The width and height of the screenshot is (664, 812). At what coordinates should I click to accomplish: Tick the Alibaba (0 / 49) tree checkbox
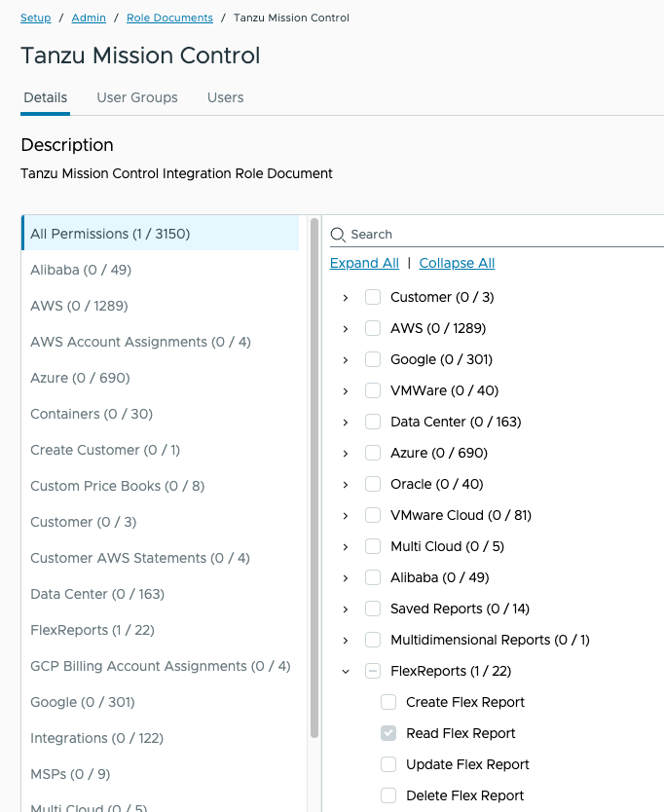373,577
